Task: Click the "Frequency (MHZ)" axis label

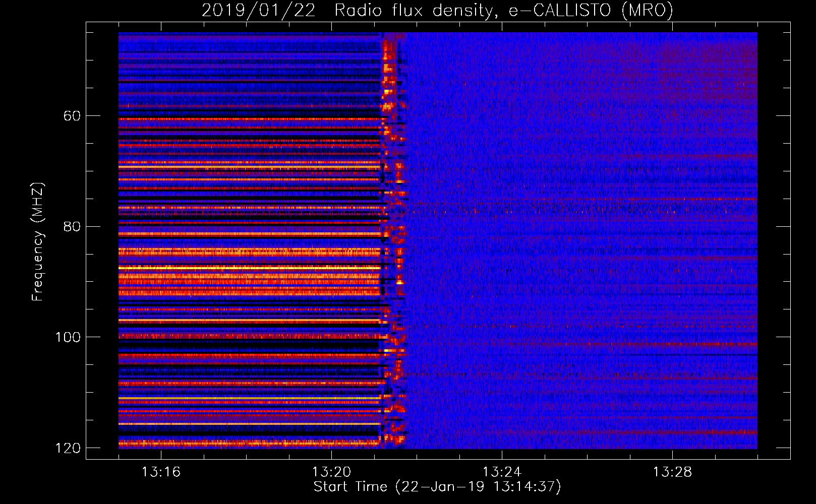Action: [x=37, y=241]
